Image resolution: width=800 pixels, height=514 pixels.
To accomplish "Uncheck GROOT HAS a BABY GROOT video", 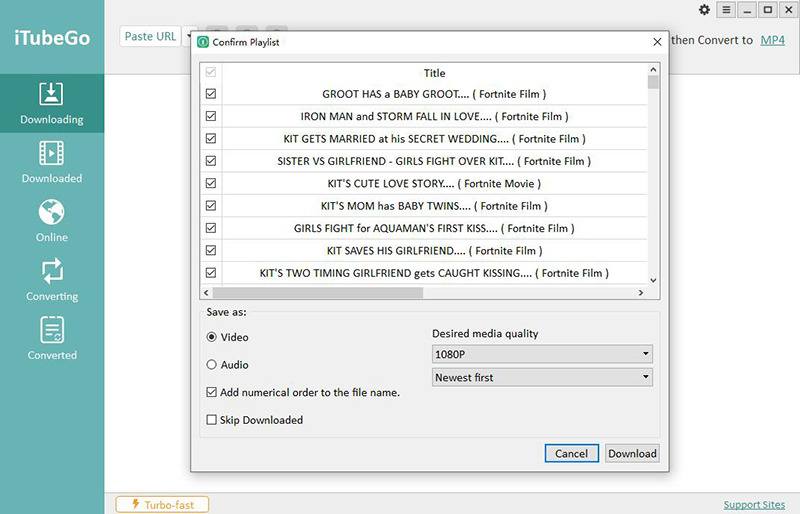I will pyautogui.click(x=211, y=94).
